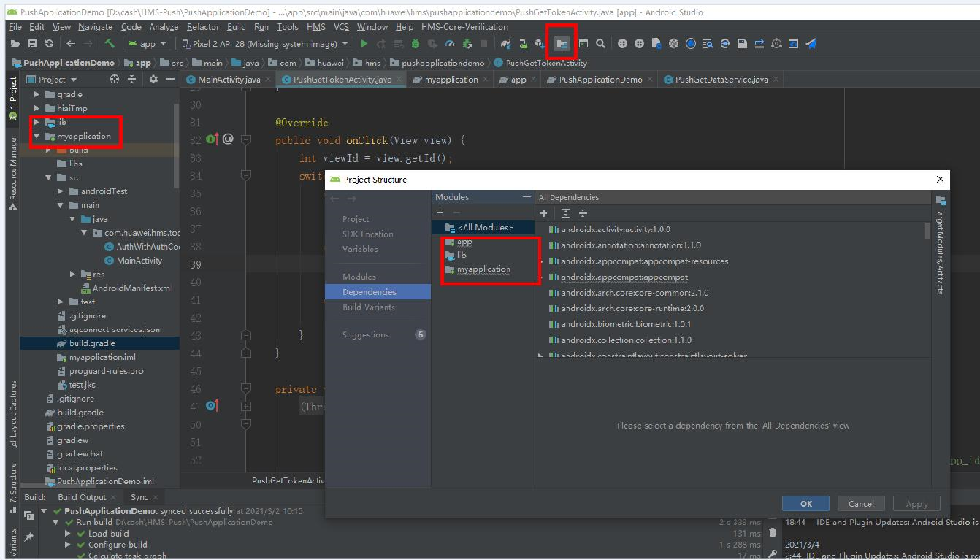Click the Apply button

coord(916,503)
